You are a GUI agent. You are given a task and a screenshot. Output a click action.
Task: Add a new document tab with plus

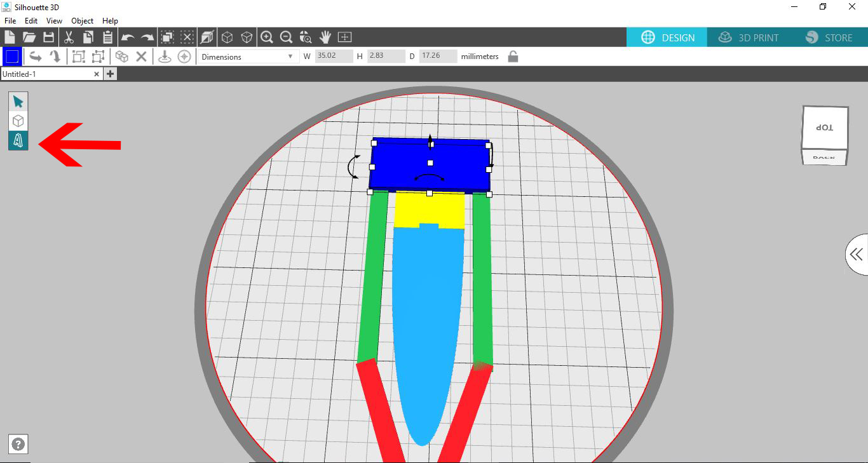[x=110, y=74]
